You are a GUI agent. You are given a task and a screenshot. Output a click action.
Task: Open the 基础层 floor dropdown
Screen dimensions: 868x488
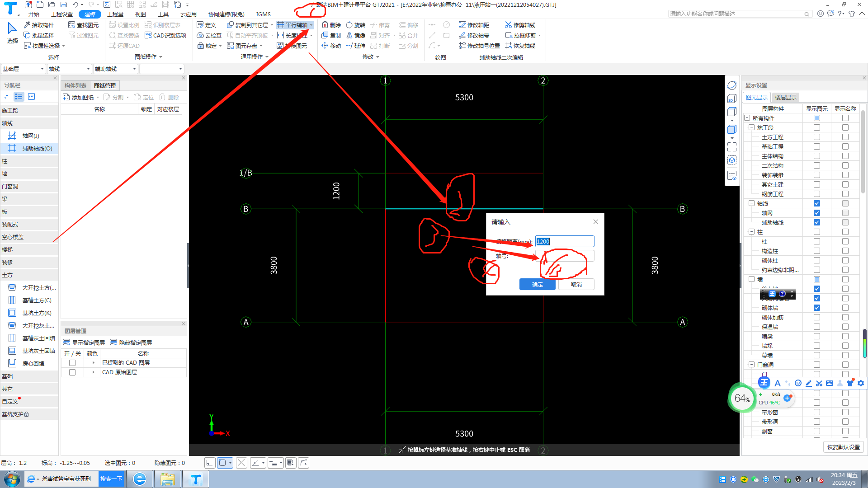[23, 69]
